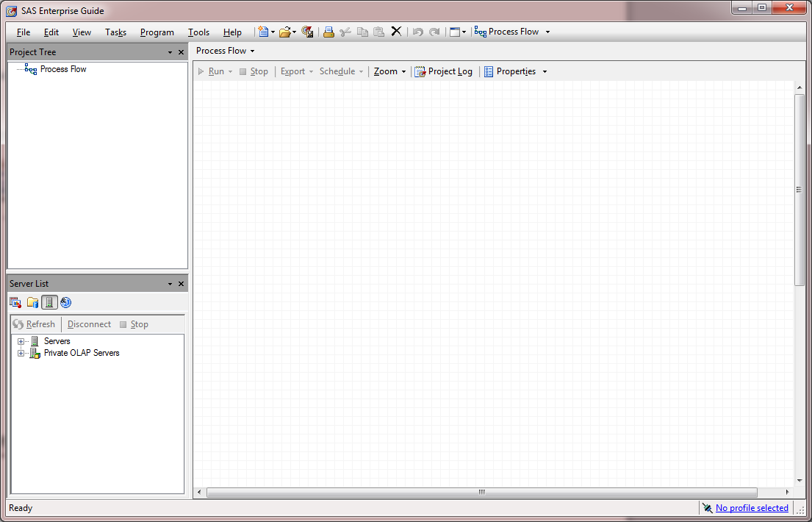Toggle the Server List view button
The width and height of the screenshot is (812, 522).
tap(49, 302)
